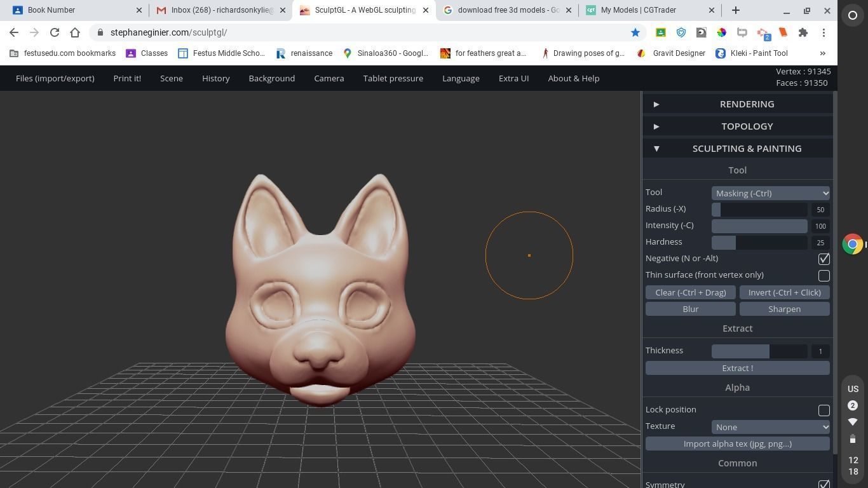Open the Print it! menu
Screen dimensions: 868x488
coord(127,78)
